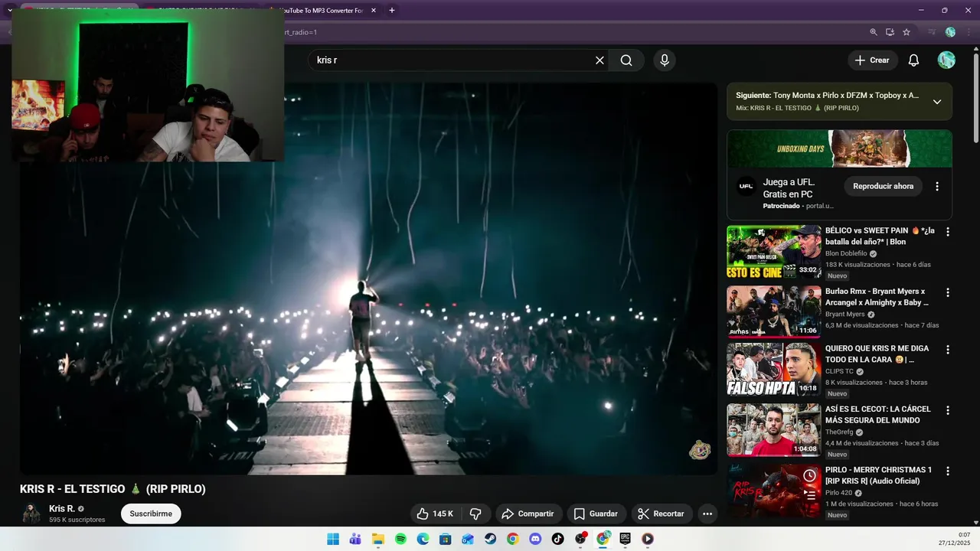This screenshot has width=980, height=551.
Task: Open the CLIPS TC channel name
Action: [x=839, y=371]
